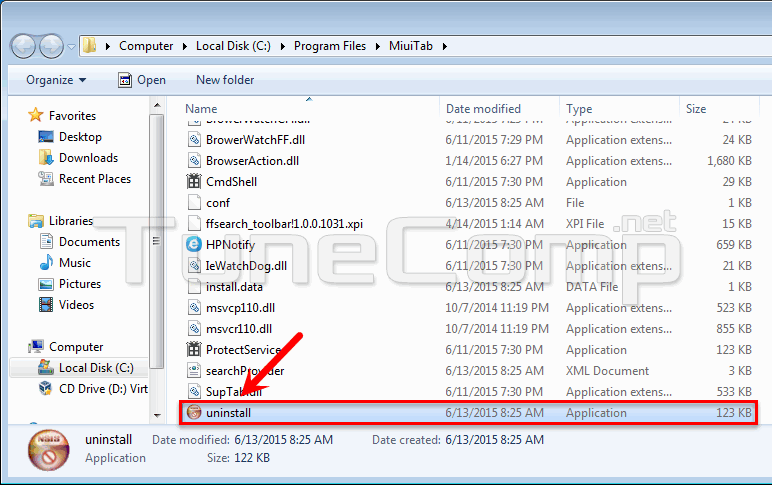This screenshot has height=485, width=772.
Task: Select the SupTab dll file icon
Action: (194, 392)
